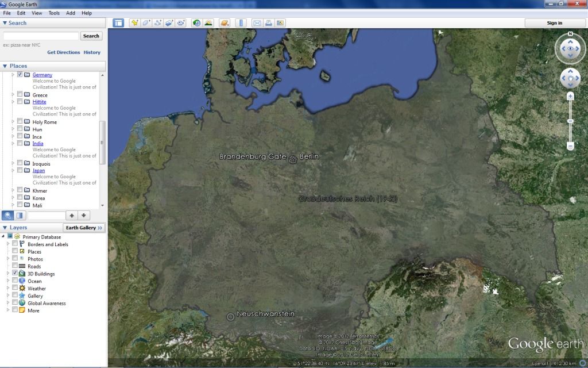The height and width of the screenshot is (368, 588).
Task: Disable the 3D Buildings layer
Action: coord(15,273)
